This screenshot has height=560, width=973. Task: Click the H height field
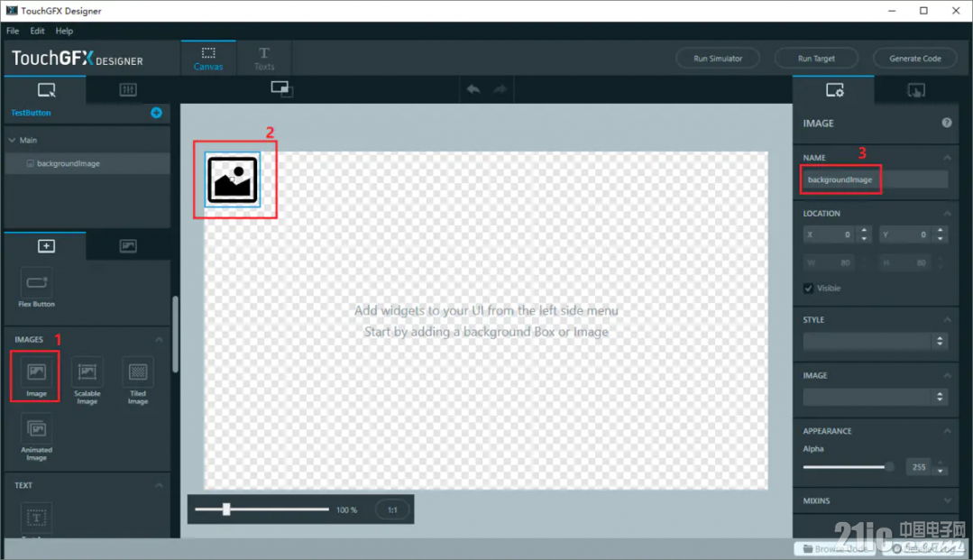coord(905,263)
